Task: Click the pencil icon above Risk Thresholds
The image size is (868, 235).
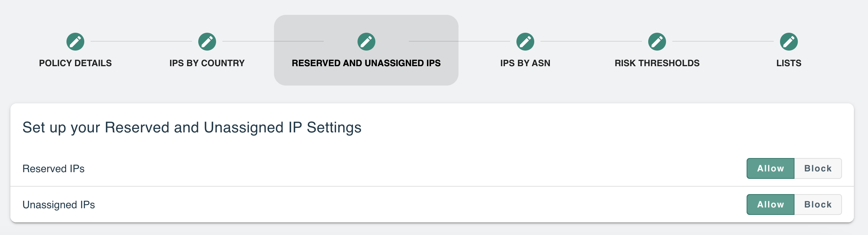Action: pos(657,41)
